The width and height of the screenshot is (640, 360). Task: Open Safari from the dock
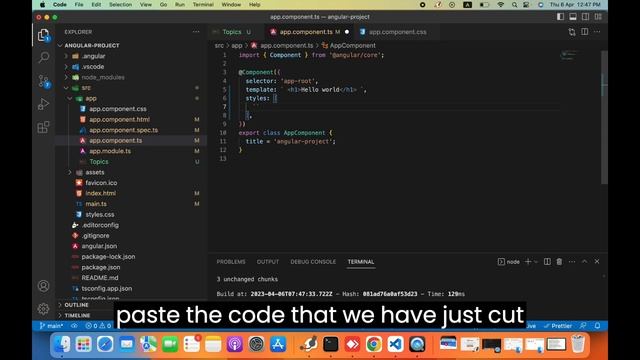[105, 344]
